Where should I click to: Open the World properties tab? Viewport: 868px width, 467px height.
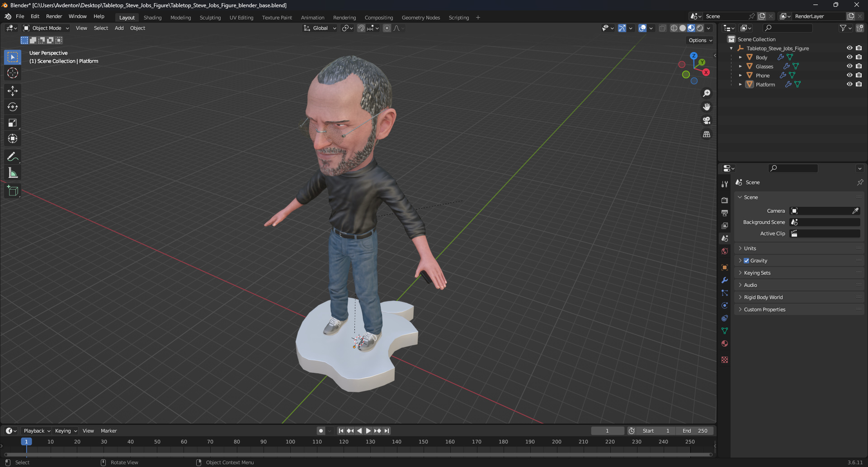[x=725, y=251]
